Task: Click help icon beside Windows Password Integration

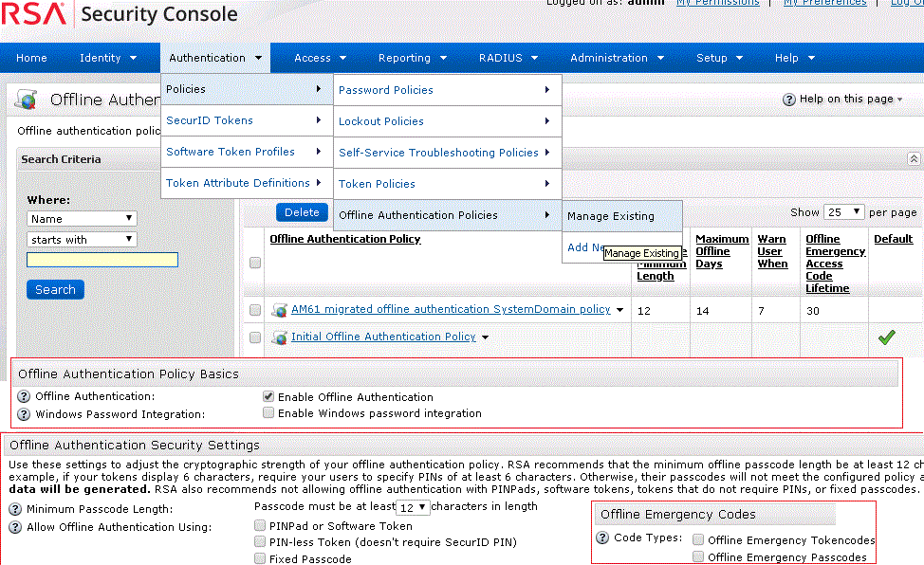Action: coord(24,414)
